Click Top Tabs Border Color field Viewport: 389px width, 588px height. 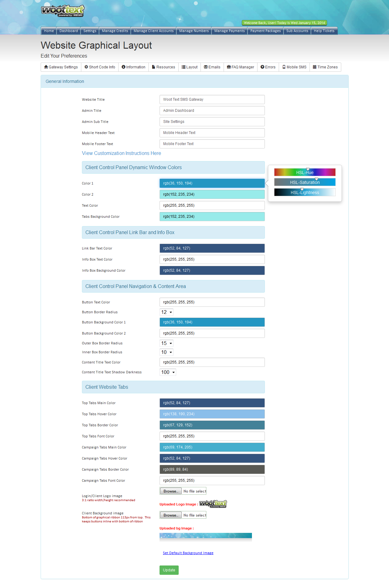click(212, 425)
